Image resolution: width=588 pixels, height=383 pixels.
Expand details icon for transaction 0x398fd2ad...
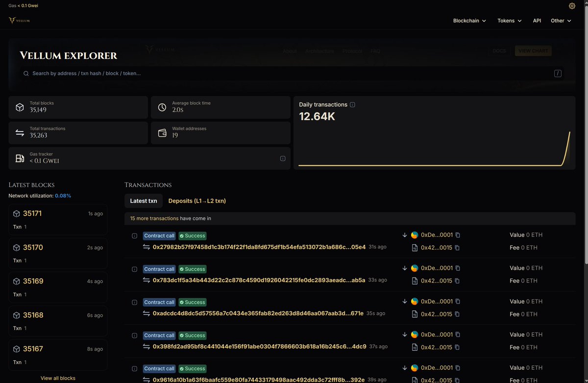click(x=135, y=335)
